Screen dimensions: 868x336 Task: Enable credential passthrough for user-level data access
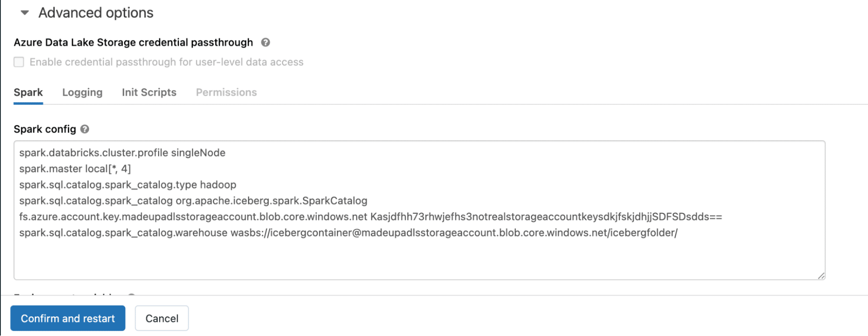coord(19,62)
